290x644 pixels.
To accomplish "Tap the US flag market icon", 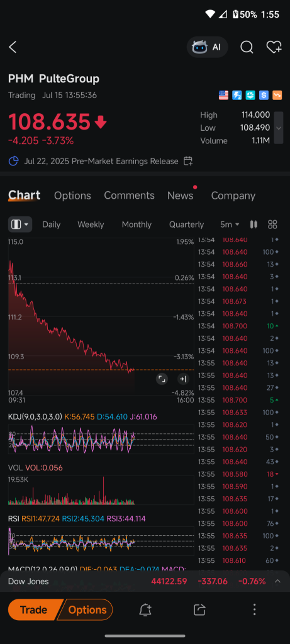I will 223,96.
